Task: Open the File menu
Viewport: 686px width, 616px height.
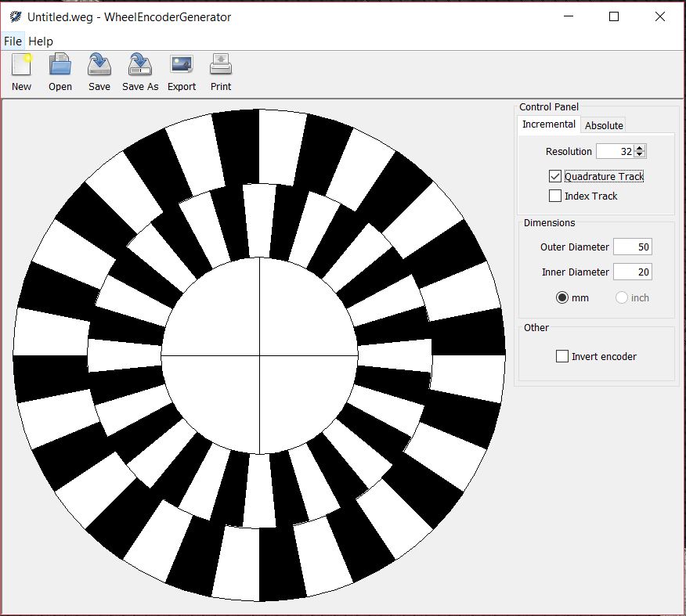Action: (13, 41)
